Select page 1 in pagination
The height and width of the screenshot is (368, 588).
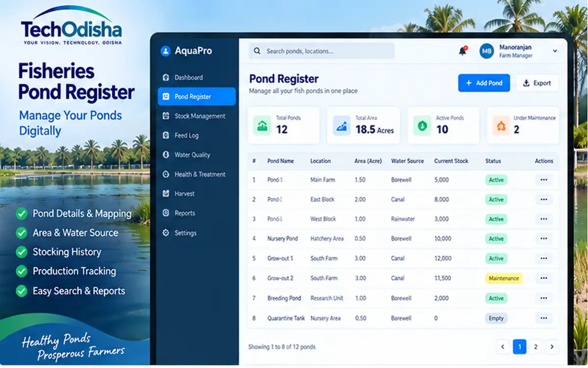click(x=519, y=347)
